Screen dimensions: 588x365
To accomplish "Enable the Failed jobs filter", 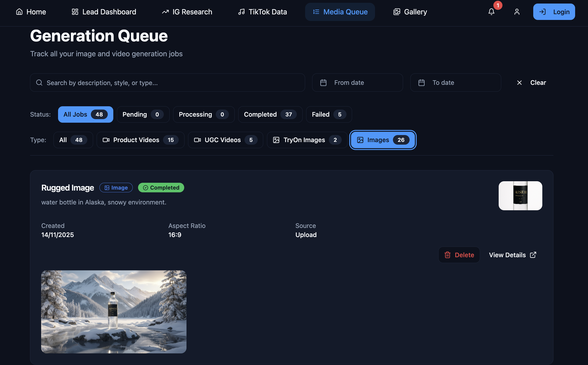I will pos(328,114).
